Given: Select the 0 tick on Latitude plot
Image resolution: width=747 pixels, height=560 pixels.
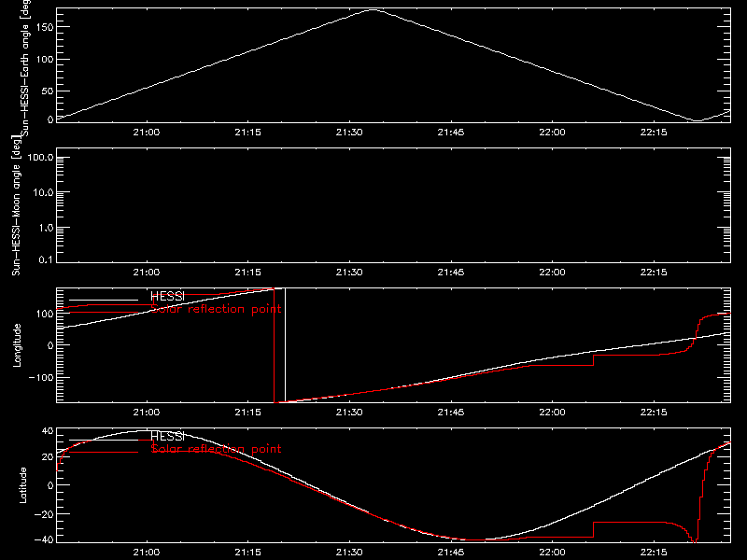Looking at the screenshot, I should tap(50, 485).
